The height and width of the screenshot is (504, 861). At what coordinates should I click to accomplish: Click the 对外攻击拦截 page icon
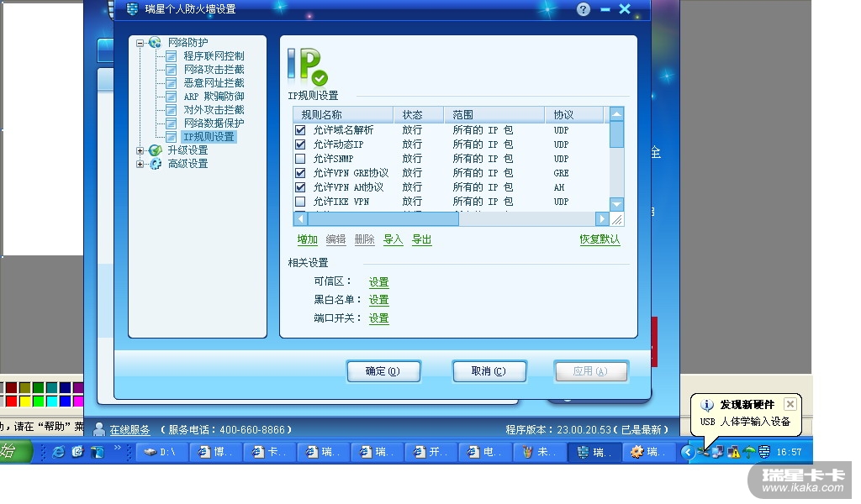click(x=172, y=110)
